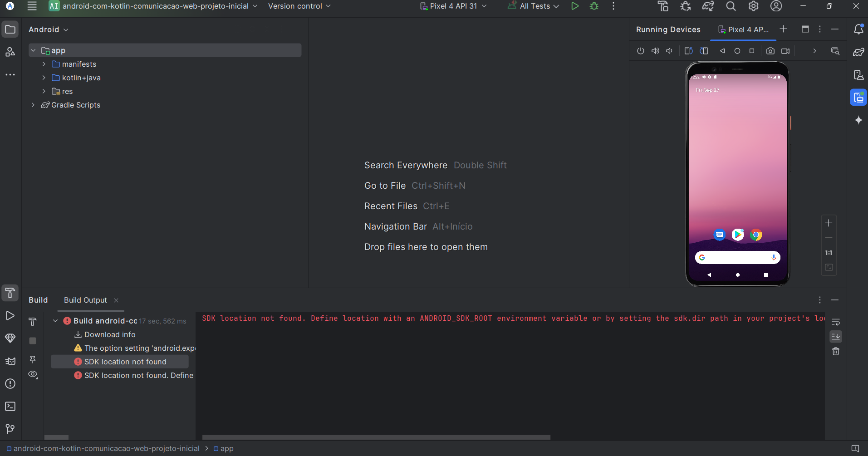
Task: Open the user account menu
Action: click(x=776, y=6)
